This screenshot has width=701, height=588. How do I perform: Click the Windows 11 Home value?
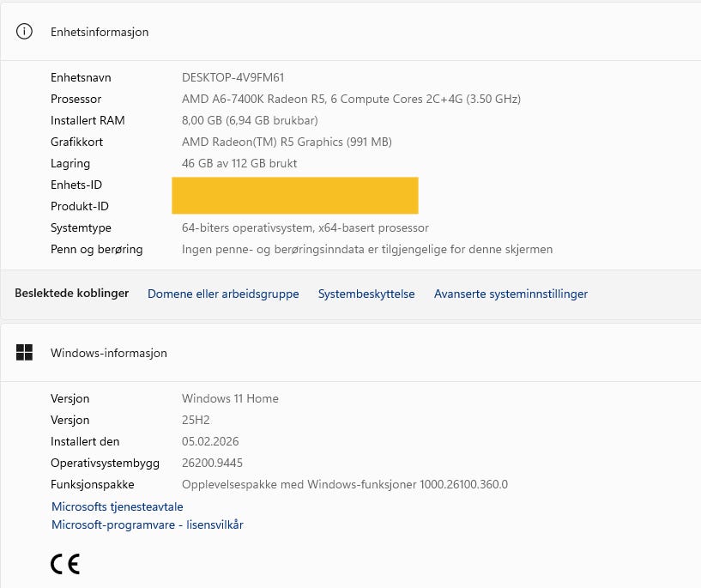click(230, 398)
